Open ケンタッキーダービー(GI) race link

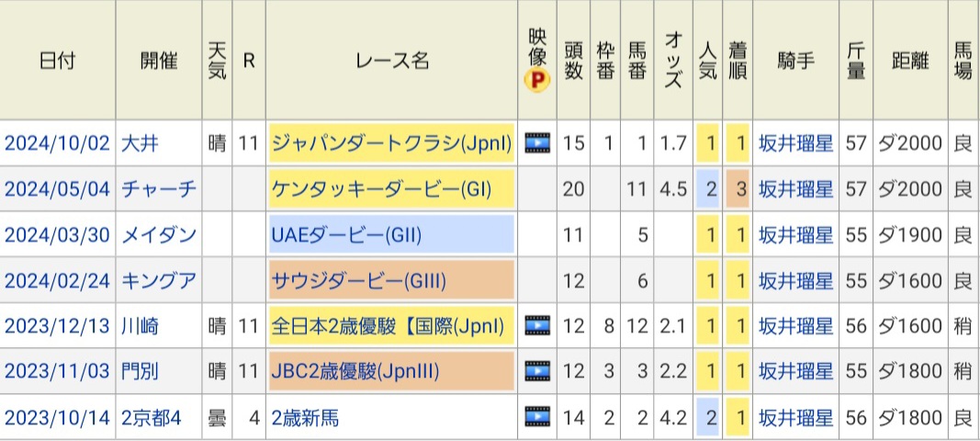[x=381, y=189]
